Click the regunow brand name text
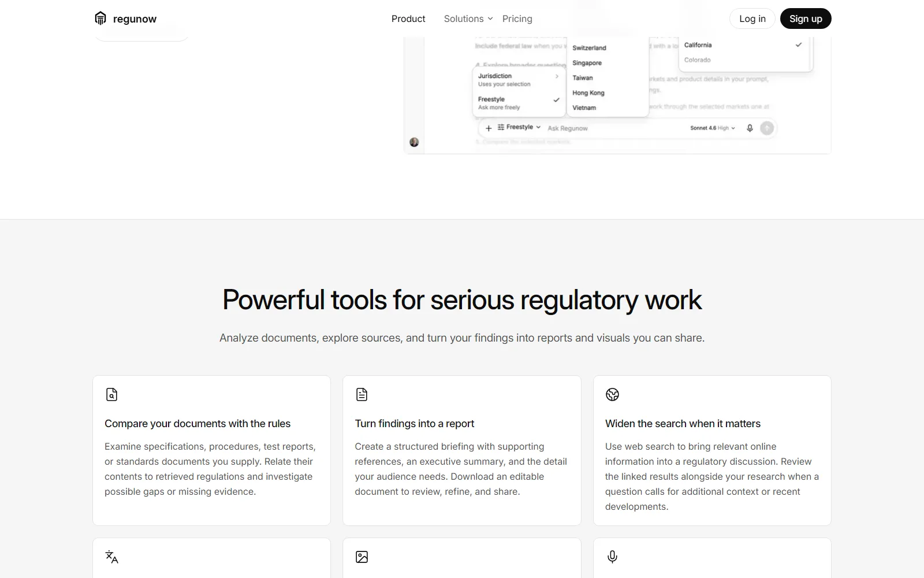The image size is (924, 578). coord(135,19)
